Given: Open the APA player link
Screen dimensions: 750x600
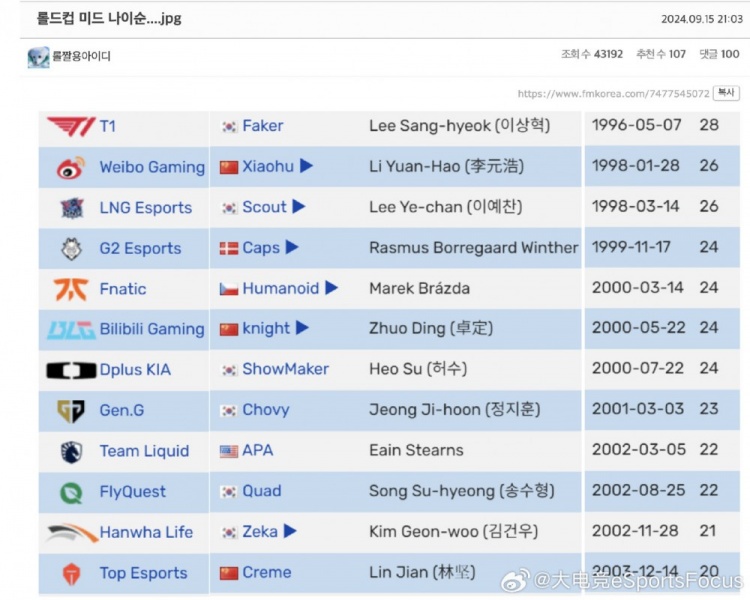Looking at the screenshot, I should 258,450.
